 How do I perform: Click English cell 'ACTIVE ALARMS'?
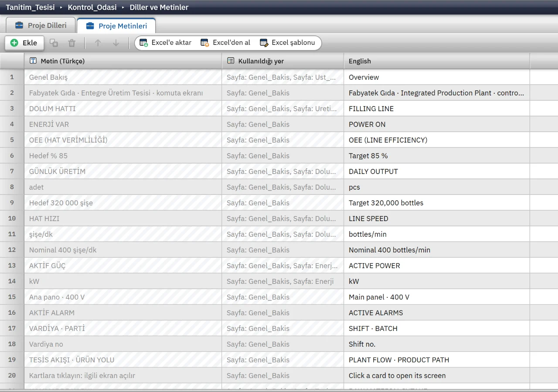pyautogui.click(x=437, y=313)
